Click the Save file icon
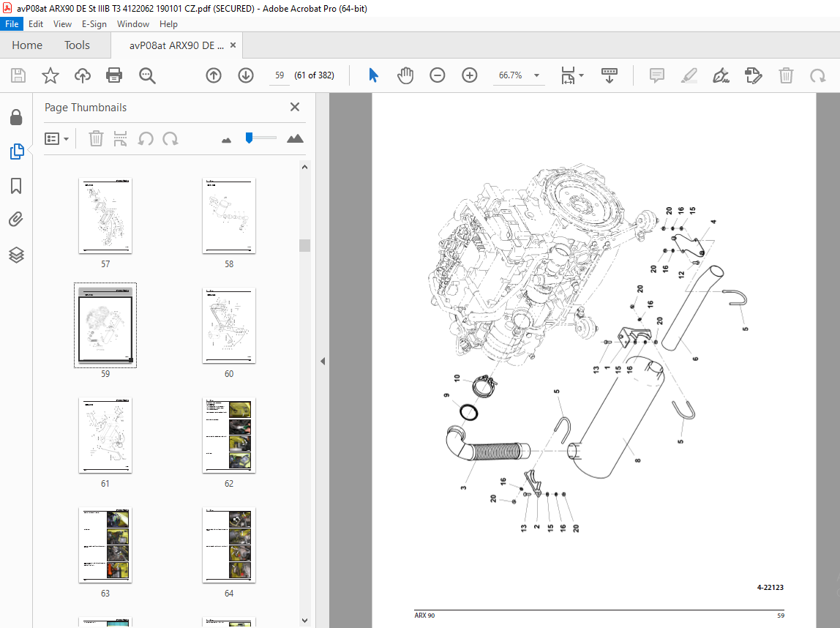 [x=18, y=75]
